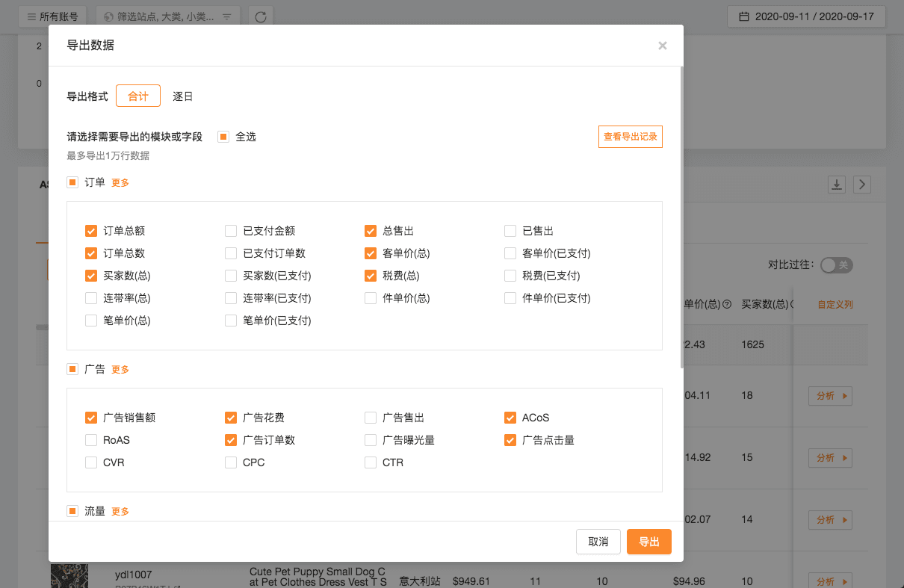Screen dimensions: 904x588
Task: Uncheck the 订单总额 checkbox
Action: coord(91,231)
